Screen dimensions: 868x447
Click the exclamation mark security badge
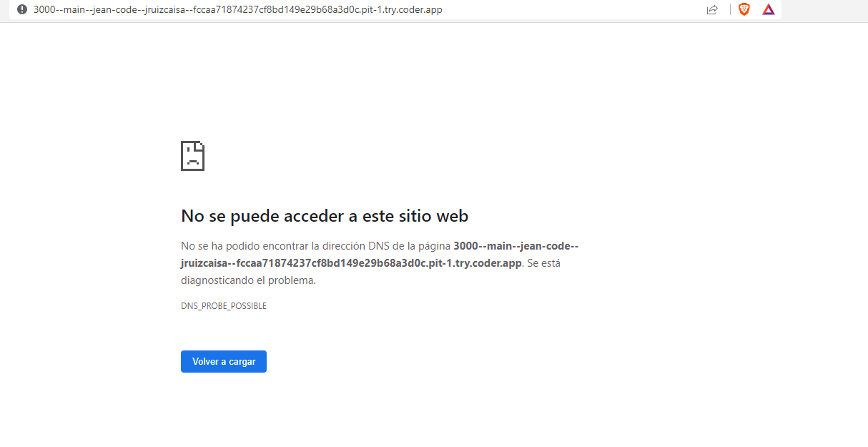[x=22, y=9]
